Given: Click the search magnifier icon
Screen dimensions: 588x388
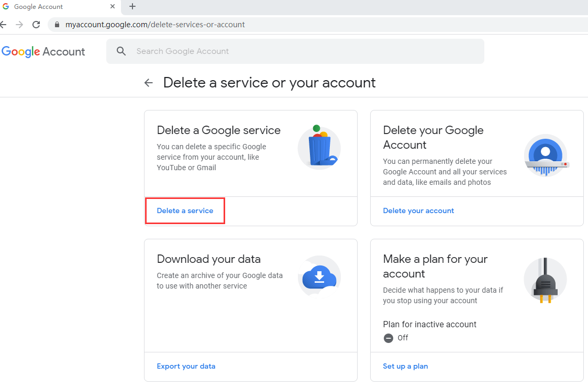Looking at the screenshot, I should (x=121, y=51).
